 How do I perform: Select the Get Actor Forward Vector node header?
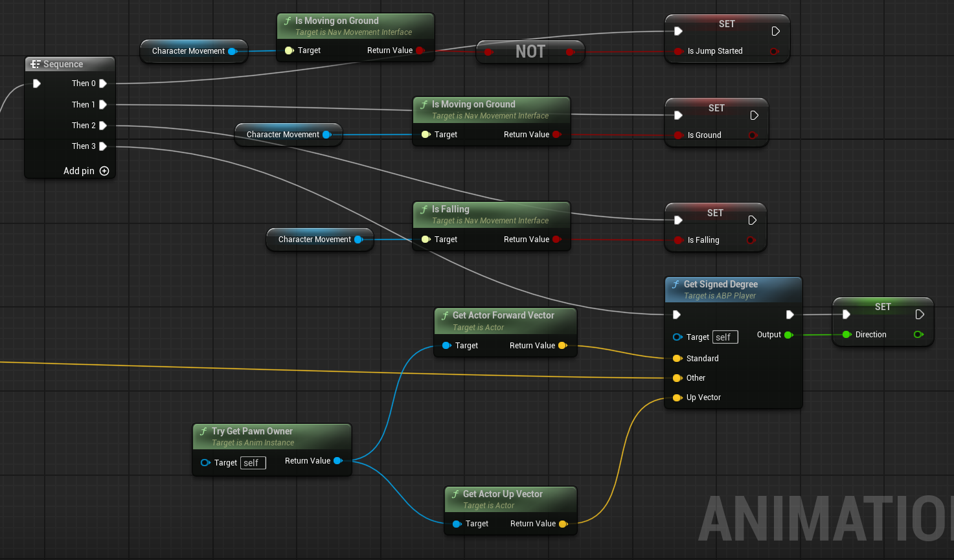(x=505, y=320)
